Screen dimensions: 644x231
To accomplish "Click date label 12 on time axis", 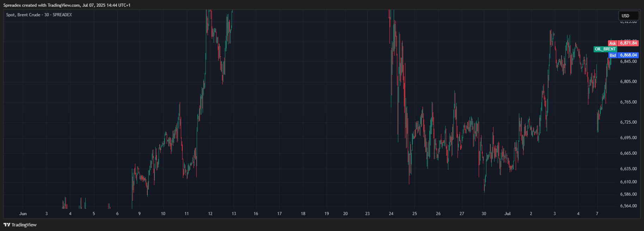I will (x=210, y=214).
